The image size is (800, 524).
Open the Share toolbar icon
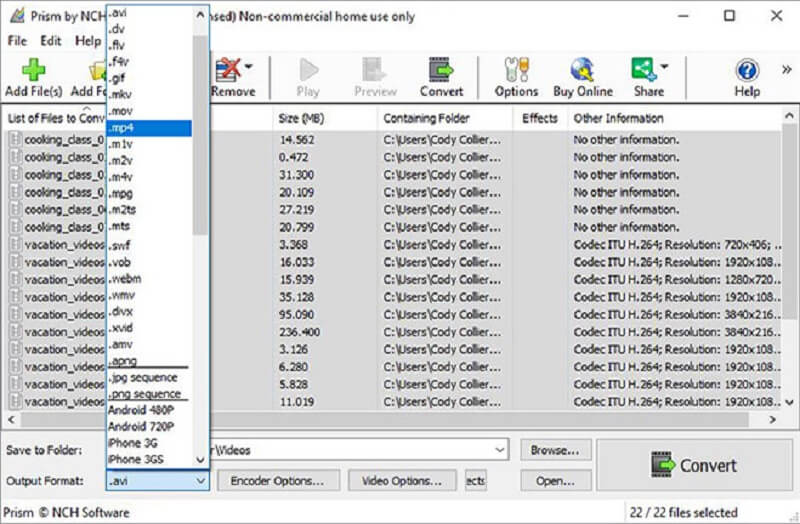(x=644, y=70)
